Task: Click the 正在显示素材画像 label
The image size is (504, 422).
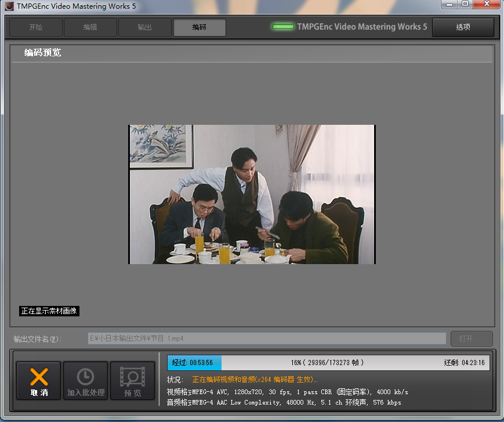Action: click(x=49, y=311)
